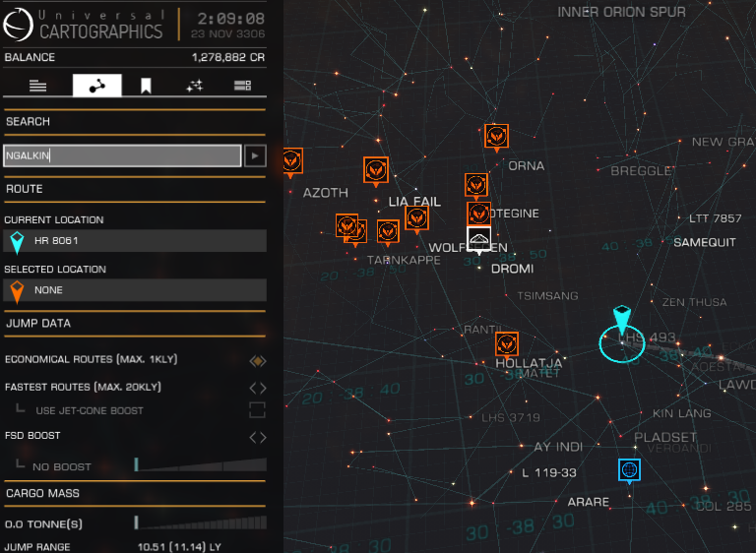Open the star map configuration tab

[194, 86]
